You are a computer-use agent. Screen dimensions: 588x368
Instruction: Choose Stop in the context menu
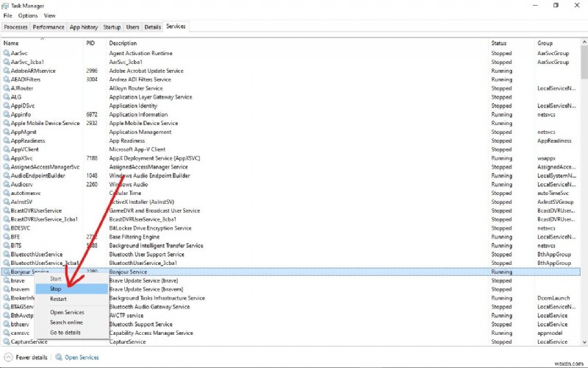point(71,289)
